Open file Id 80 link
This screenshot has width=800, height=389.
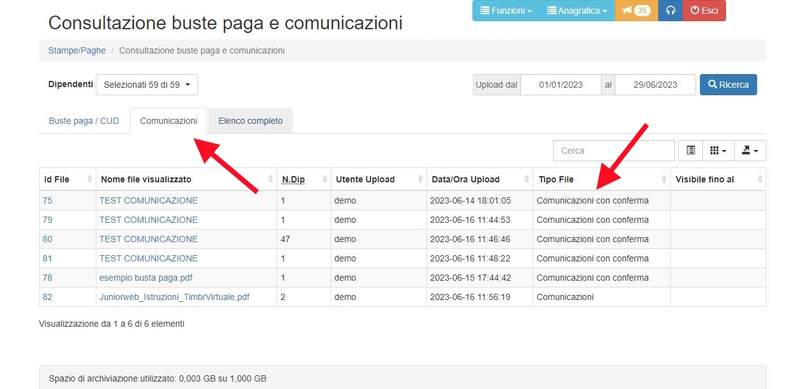click(x=47, y=239)
